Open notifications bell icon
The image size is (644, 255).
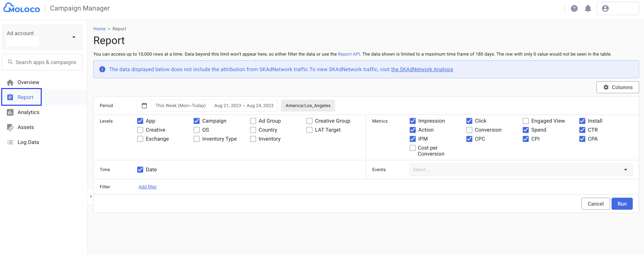(588, 8)
